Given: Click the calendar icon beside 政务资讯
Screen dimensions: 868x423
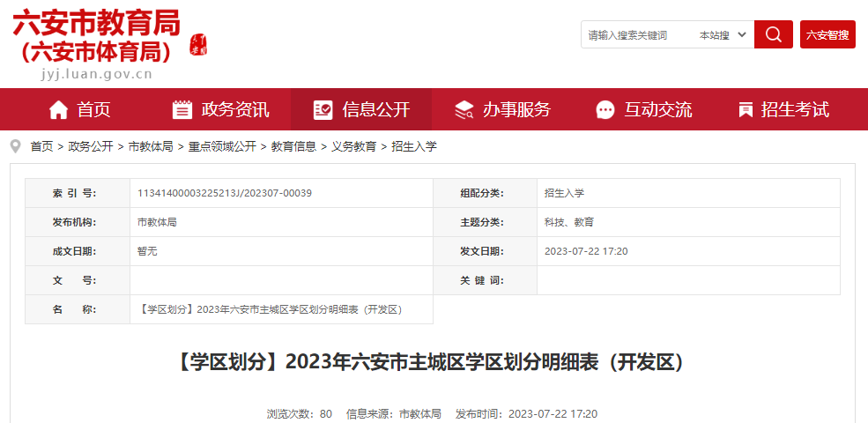Looking at the screenshot, I should pyautogui.click(x=182, y=110).
